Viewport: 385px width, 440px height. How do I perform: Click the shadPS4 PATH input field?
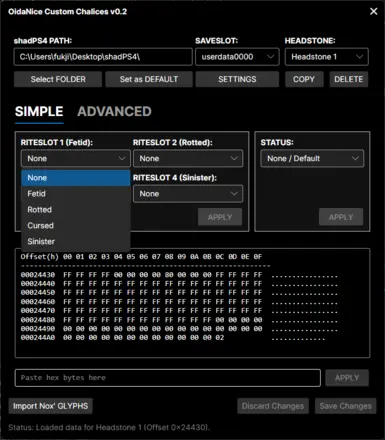tap(103, 57)
